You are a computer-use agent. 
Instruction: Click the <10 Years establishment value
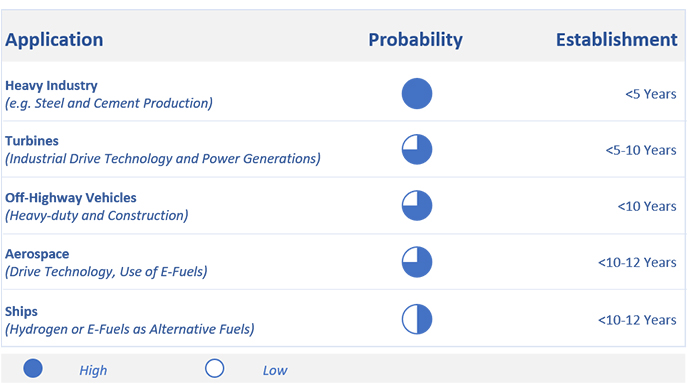[x=647, y=207]
